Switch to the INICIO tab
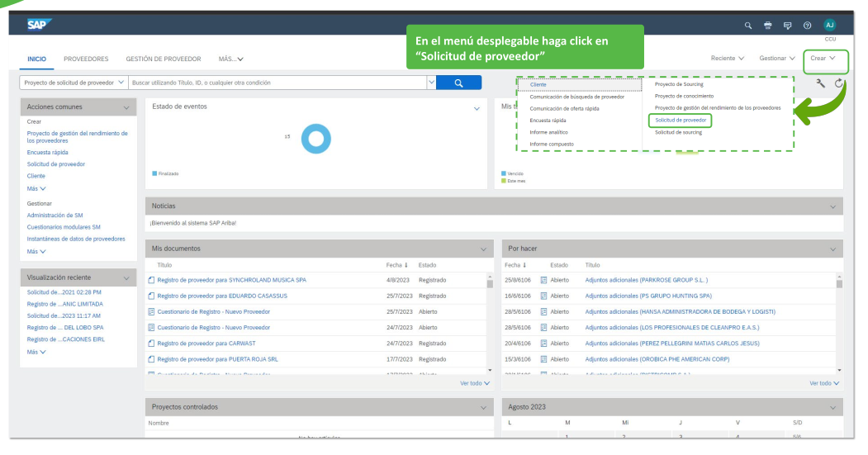The width and height of the screenshot is (868, 455). 36,59
